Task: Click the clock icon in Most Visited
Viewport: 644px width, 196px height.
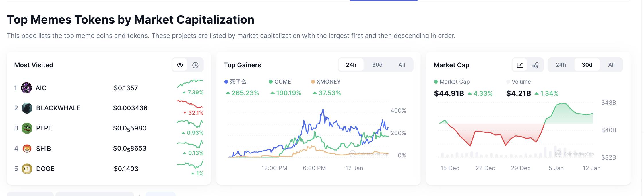Action: 195,65
